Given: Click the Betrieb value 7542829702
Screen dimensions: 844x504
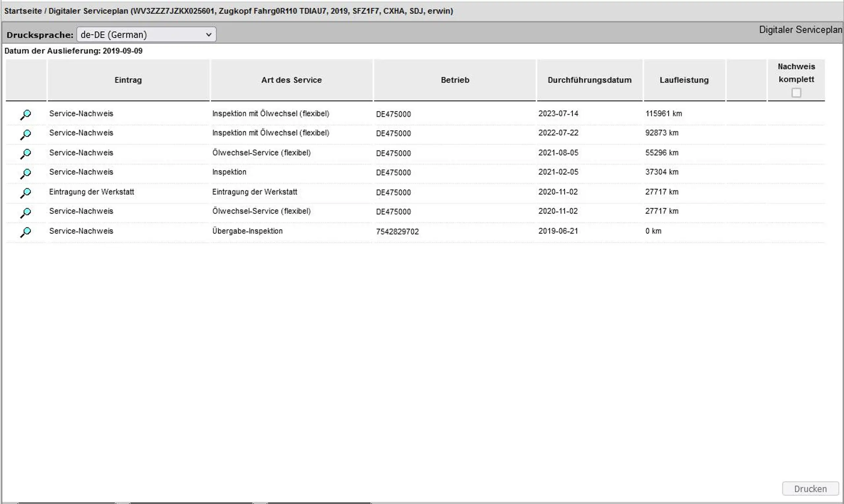Looking at the screenshot, I should pyautogui.click(x=397, y=232).
